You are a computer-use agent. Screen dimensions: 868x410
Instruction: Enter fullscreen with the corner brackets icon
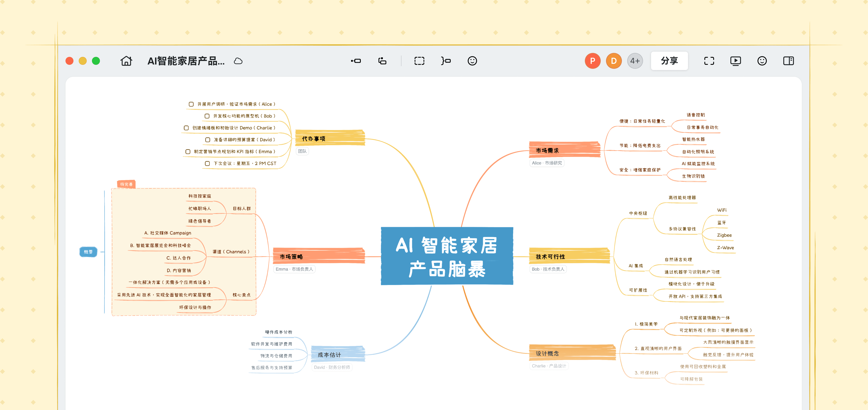point(709,61)
